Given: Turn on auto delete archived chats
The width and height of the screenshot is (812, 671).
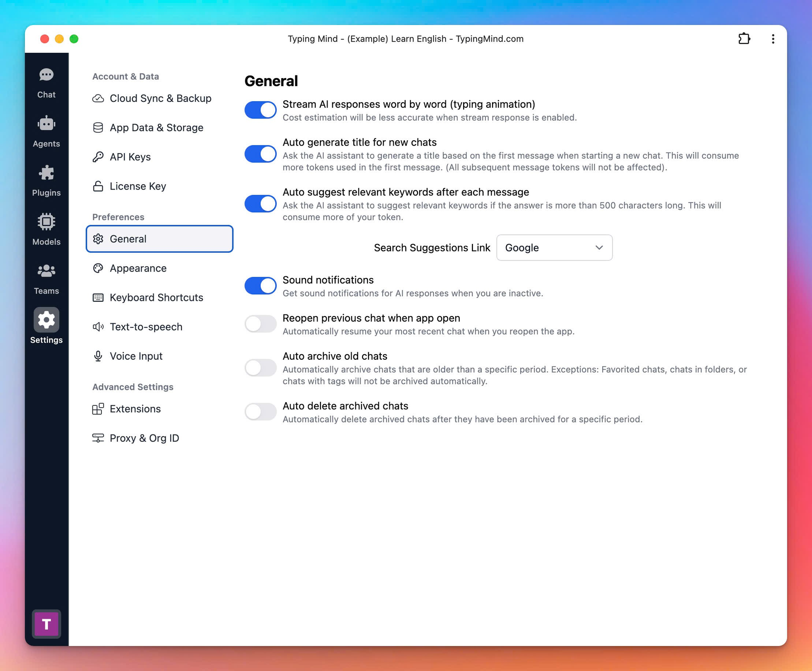Looking at the screenshot, I should pos(260,412).
